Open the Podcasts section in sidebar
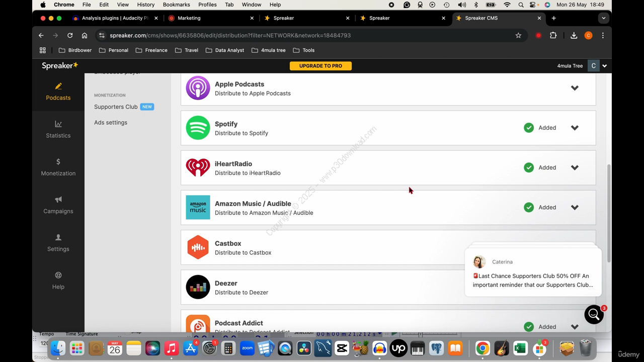 coord(58,92)
